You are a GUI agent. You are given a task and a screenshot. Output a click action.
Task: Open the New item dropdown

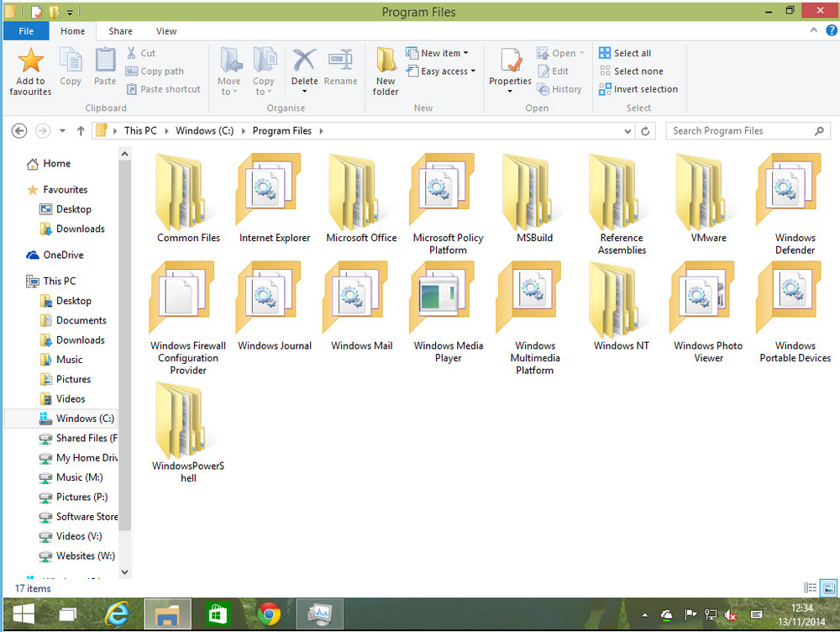click(437, 53)
